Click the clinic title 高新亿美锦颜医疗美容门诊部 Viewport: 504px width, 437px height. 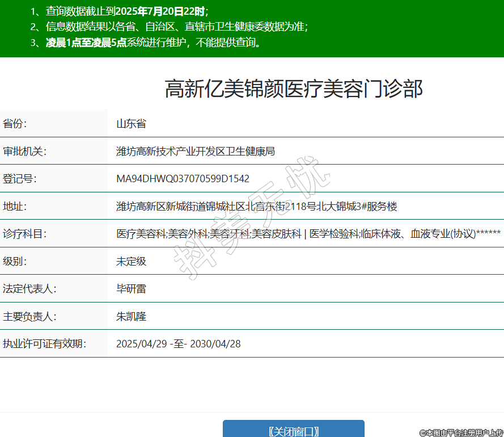[x=294, y=89]
